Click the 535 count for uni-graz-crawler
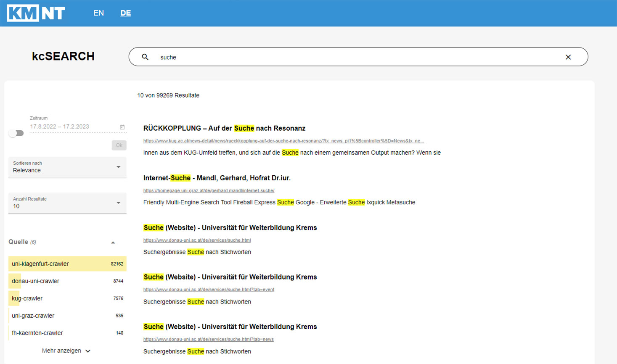Viewport: 617px width, 364px height. [119, 316]
